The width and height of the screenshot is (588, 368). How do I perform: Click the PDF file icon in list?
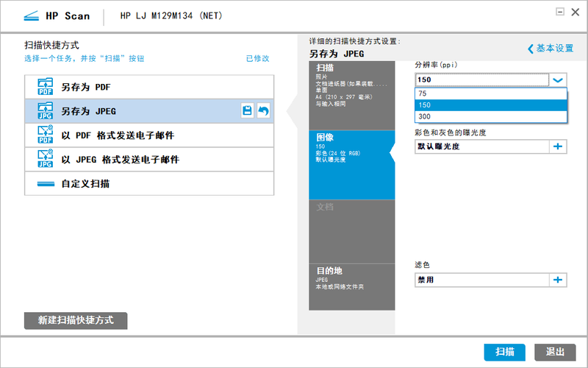[x=45, y=87]
